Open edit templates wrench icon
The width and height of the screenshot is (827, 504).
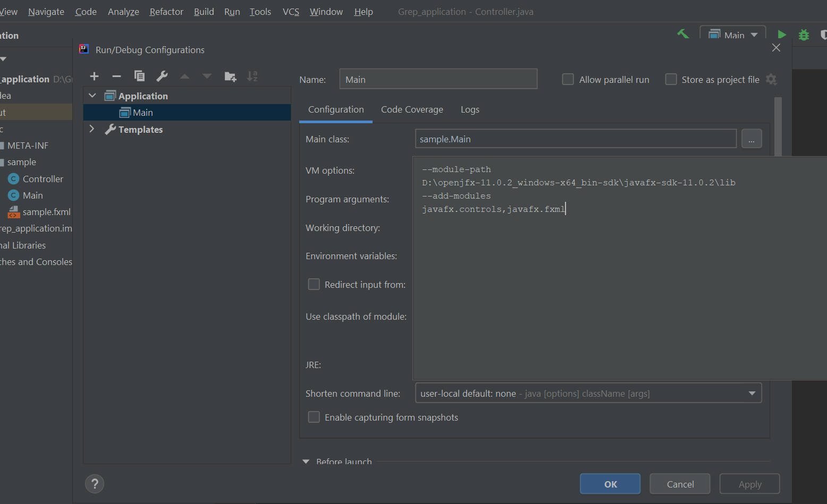pos(162,76)
